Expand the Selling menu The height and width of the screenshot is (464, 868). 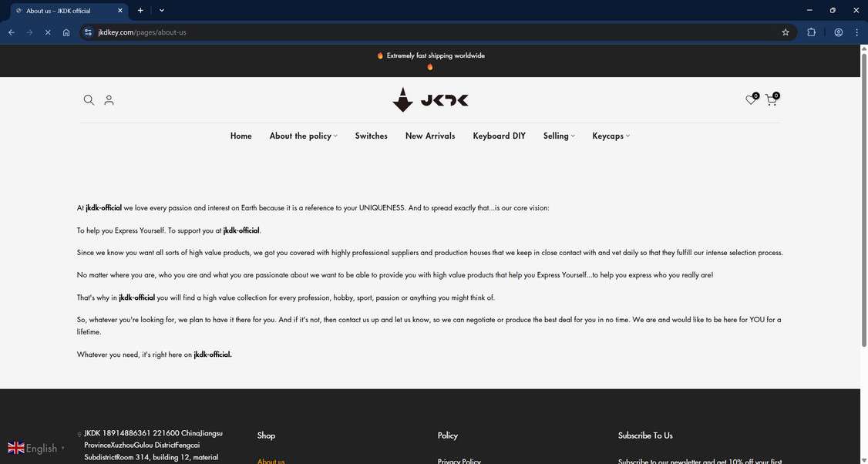559,136
